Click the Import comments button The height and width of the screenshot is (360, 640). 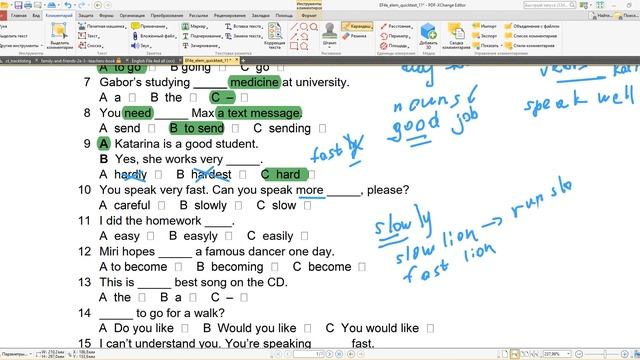484,26
